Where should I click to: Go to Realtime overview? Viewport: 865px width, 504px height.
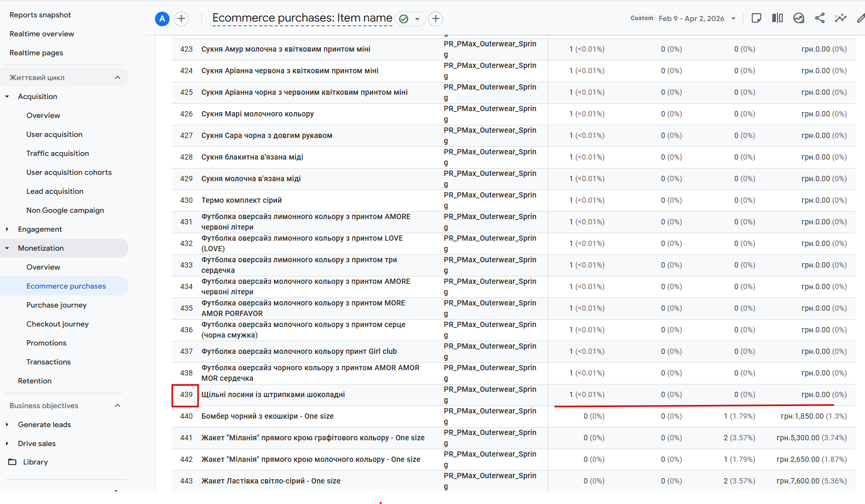[x=42, y=34]
